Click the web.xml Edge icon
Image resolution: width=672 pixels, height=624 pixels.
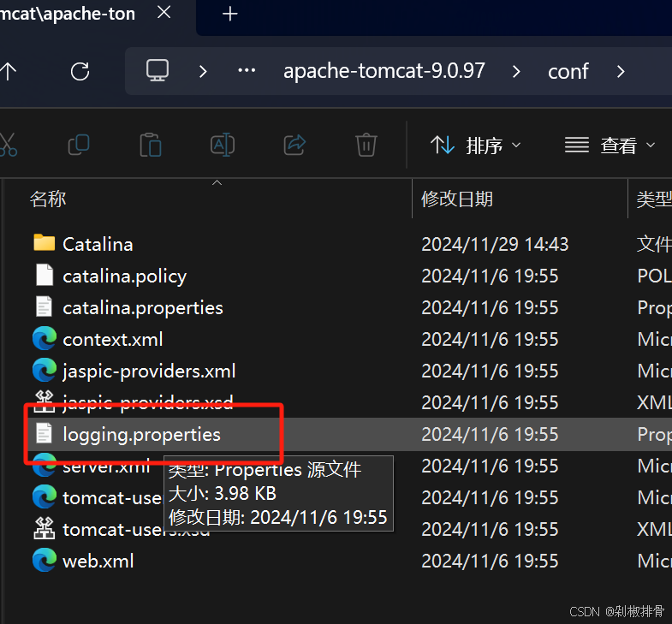click(45, 560)
